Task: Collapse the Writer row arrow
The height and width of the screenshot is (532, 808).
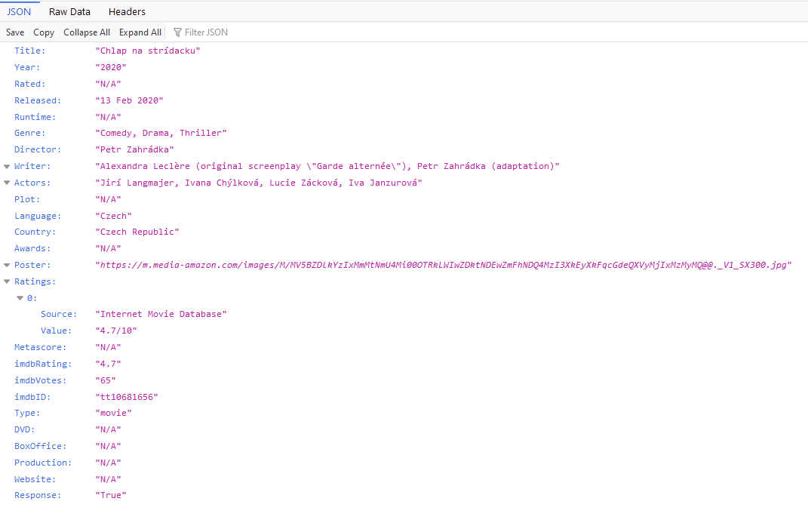Action: tap(7, 166)
